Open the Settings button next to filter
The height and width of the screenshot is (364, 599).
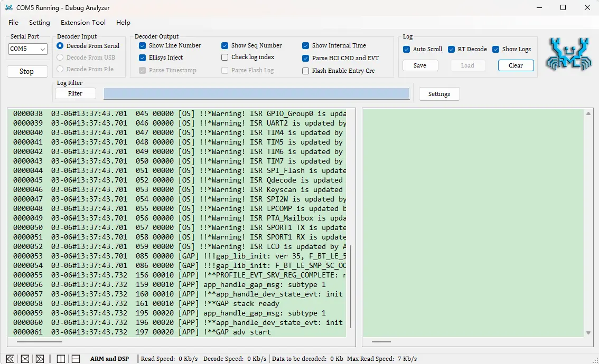tap(439, 94)
